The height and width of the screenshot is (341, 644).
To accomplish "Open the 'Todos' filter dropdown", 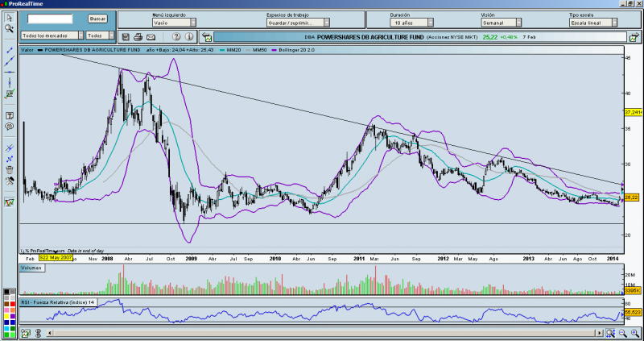I will 100,35.
